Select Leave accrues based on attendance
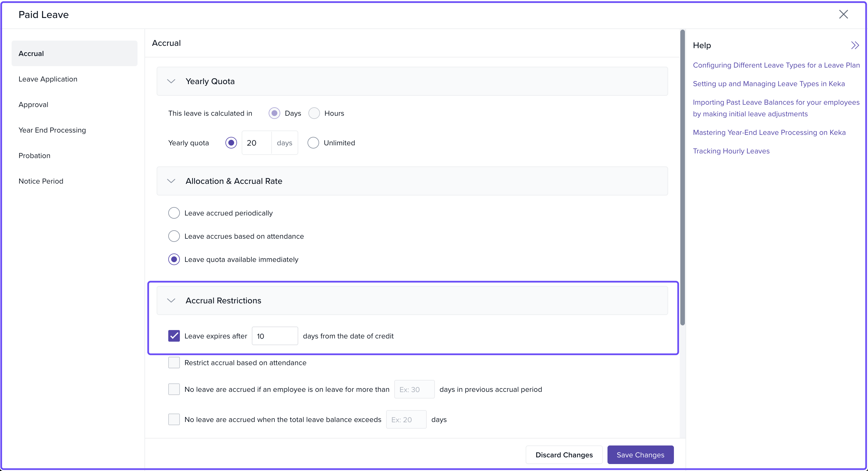Image resolution: width=868 pixels, height=471 pixels. (x=174, y=236)
